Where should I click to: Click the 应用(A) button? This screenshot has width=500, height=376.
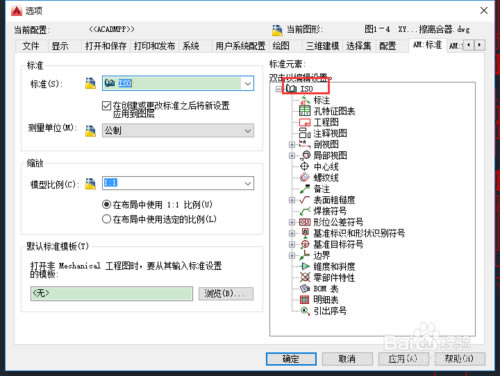(x=403, y=359)
